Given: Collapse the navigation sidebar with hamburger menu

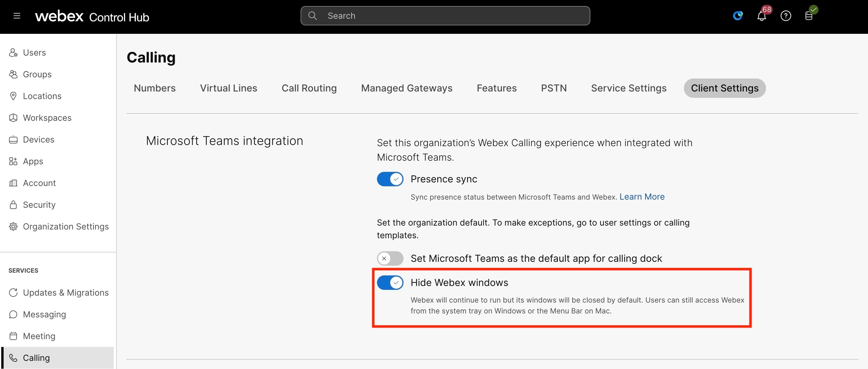Looking at the screenshot, I should click(17, 15).
